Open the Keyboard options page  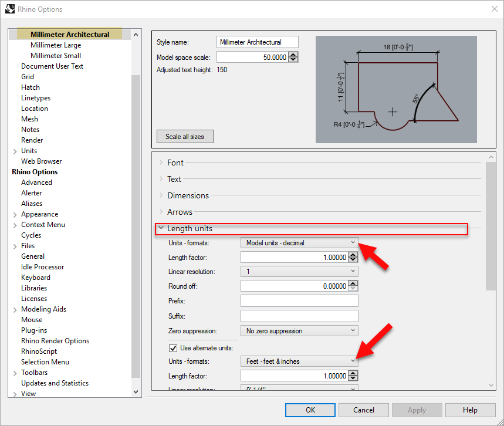(36, 278)
